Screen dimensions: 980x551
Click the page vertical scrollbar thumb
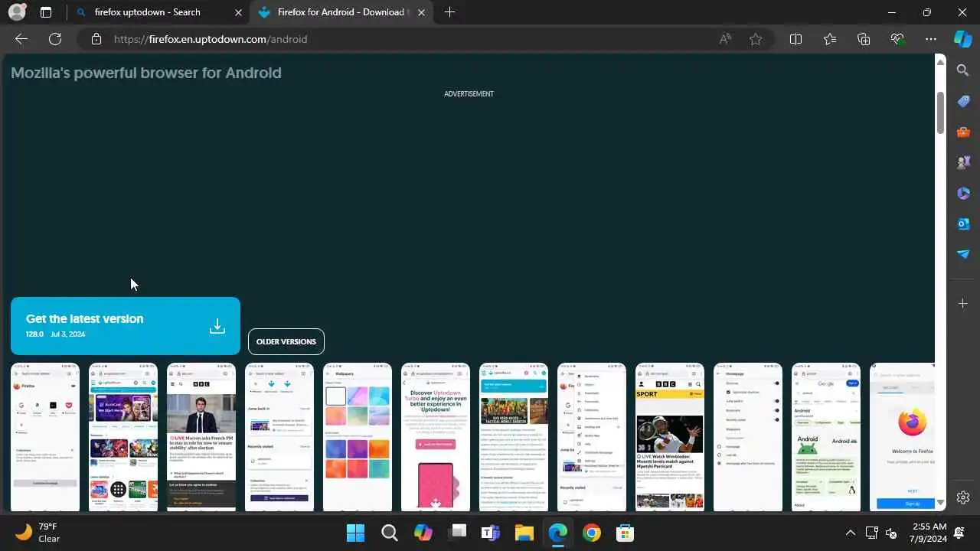pos(940,112)
